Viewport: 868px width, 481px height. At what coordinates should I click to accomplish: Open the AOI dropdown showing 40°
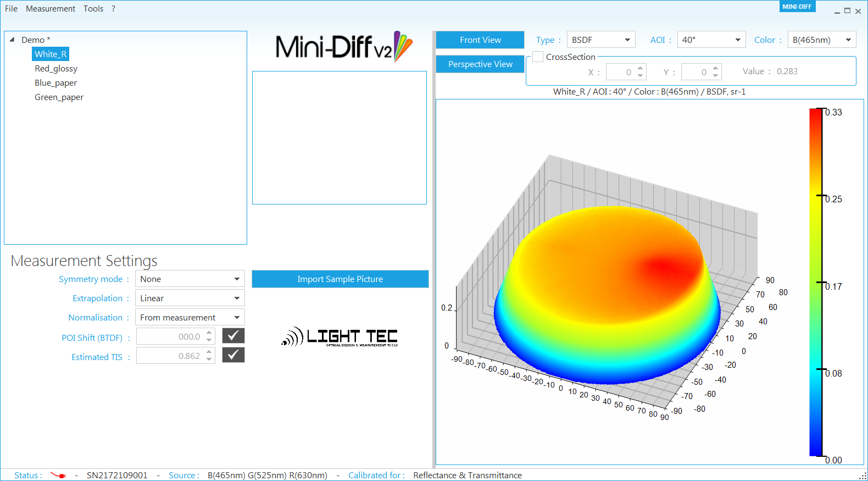point(711,40)
